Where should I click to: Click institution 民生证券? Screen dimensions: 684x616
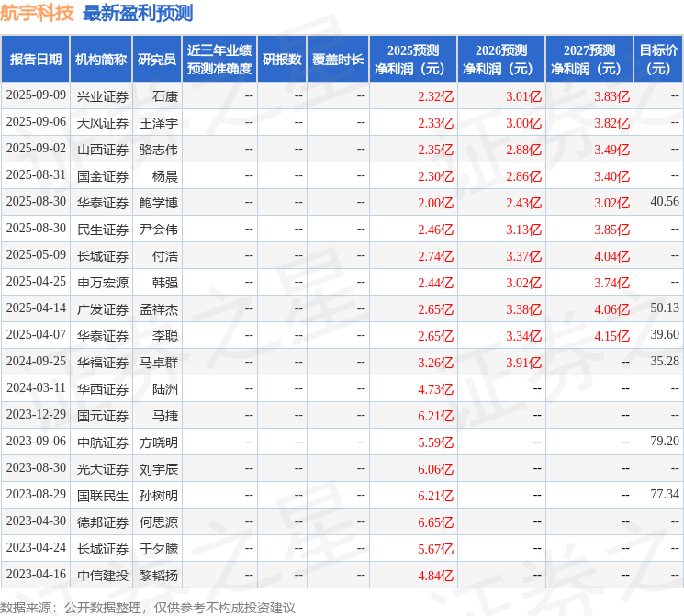coord(103,230)
